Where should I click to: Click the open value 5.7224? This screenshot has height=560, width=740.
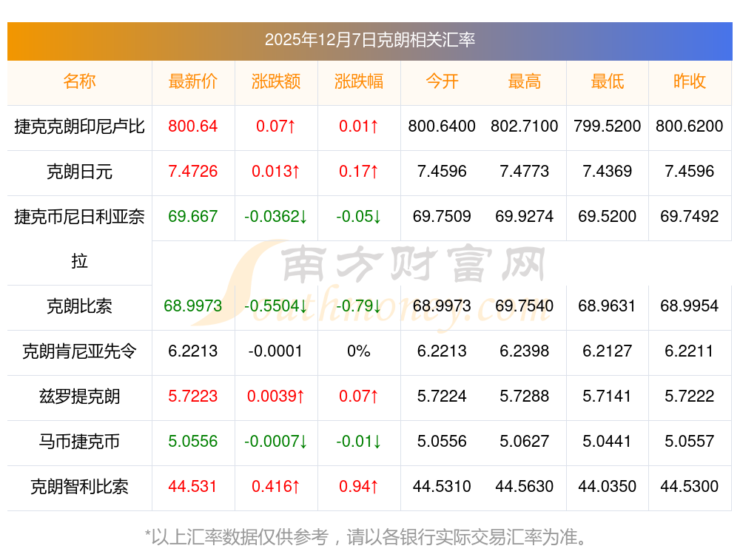tap(442, 397)
